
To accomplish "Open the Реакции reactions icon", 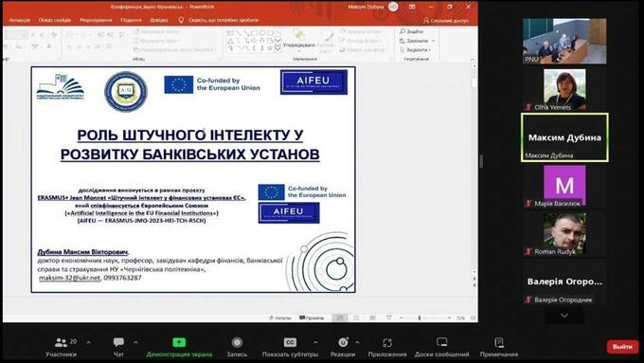I will 343,342.
